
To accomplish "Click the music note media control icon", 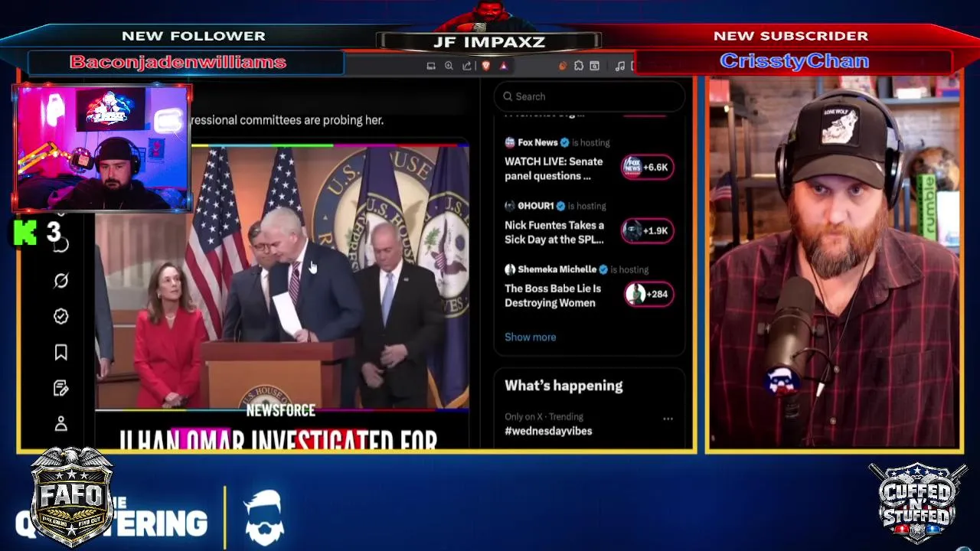I will pos(620,66).
